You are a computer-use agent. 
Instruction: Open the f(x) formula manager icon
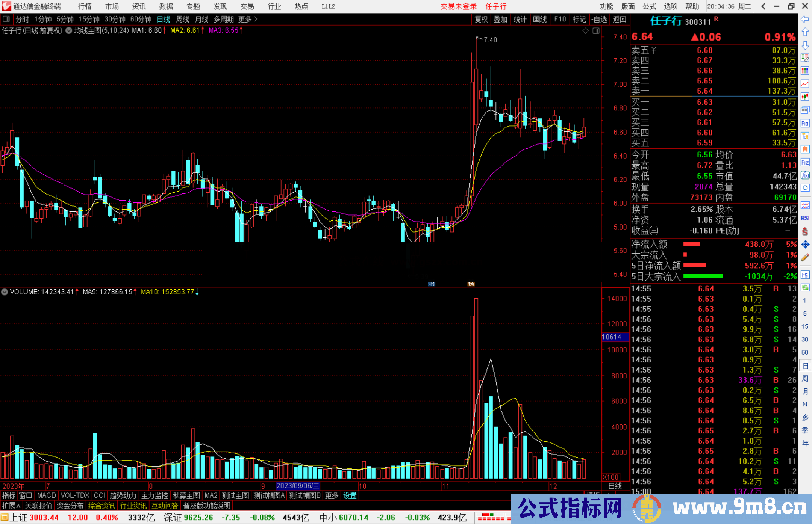click(805, 175)
